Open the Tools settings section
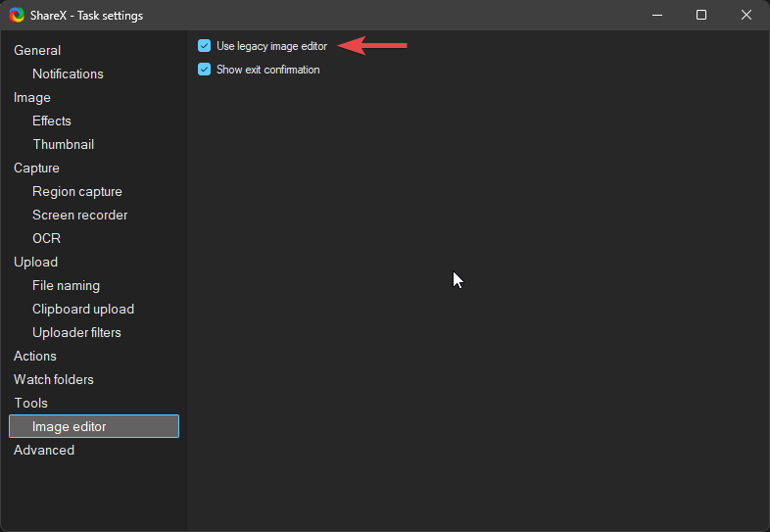This screenshot has width=770, height=532. 31,404
